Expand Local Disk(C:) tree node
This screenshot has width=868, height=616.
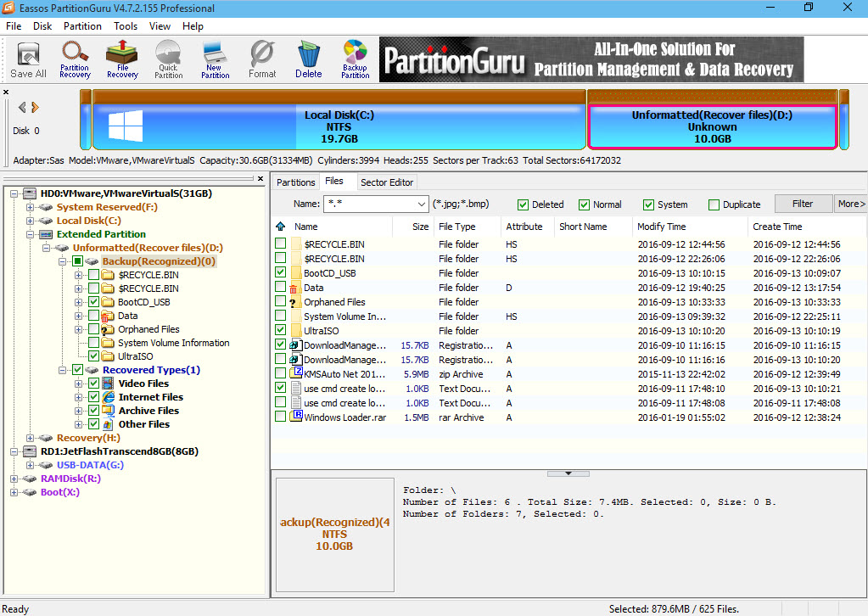pyautogui.click(x=30, y=221)
